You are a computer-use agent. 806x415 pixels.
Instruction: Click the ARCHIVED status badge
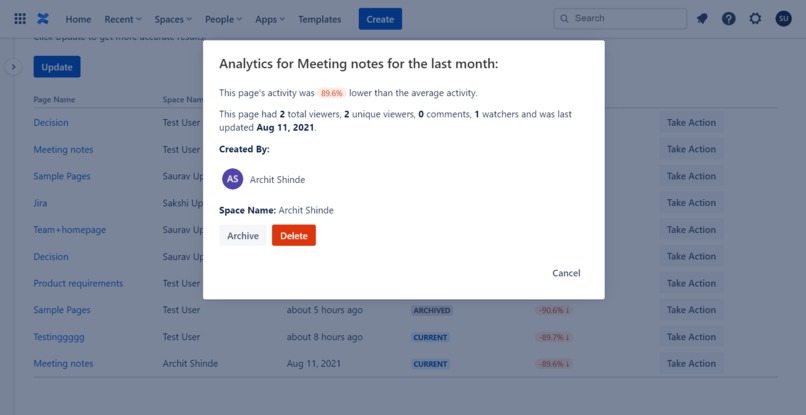pyautogui.click(x=432, y=311)
